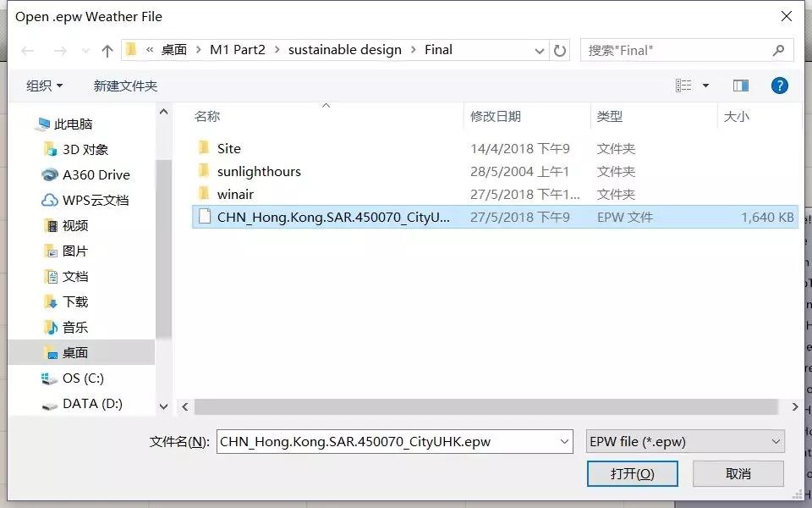The height and width of the screenshot is (508, 812).
Task: Click the 1,640 KB size cell
Action: [x=767, y=218]
